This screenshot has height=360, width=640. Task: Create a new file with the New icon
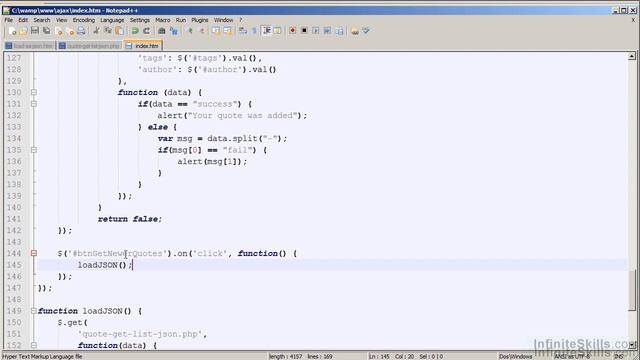pyautogui.click(x=12, y=31)
